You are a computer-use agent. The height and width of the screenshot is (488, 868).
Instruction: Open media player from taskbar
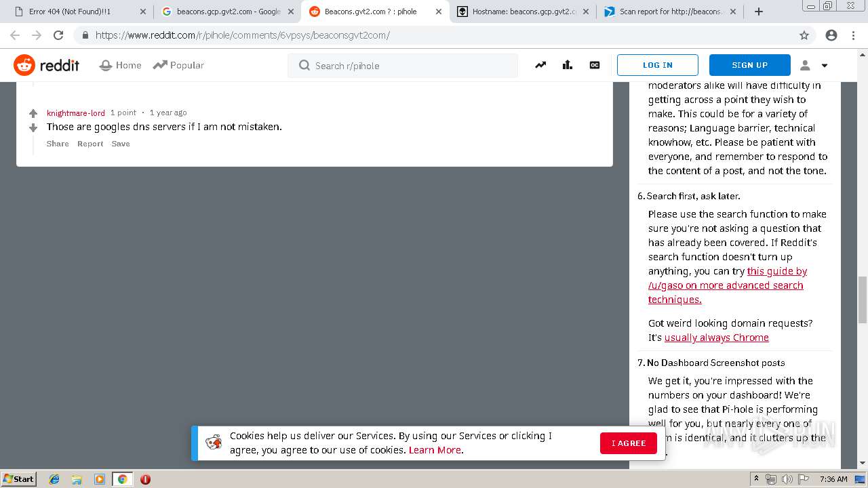100,479
